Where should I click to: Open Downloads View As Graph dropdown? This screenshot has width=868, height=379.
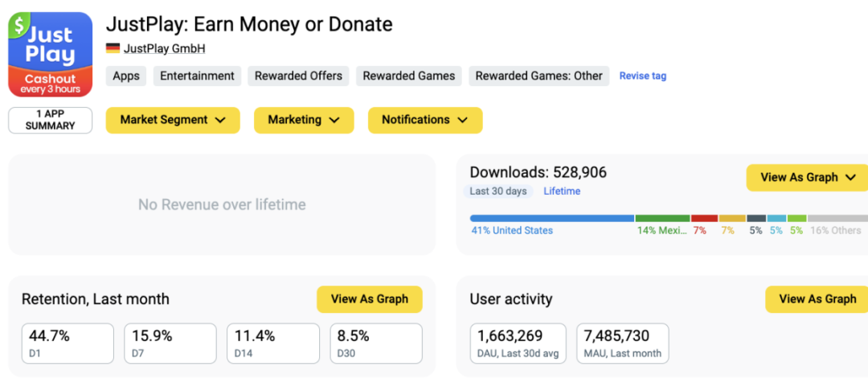[808, 178]
